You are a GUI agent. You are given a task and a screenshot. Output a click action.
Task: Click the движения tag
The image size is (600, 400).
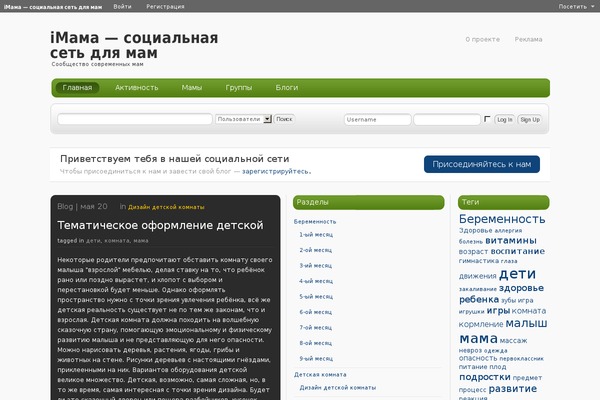(x=478, y=276)
